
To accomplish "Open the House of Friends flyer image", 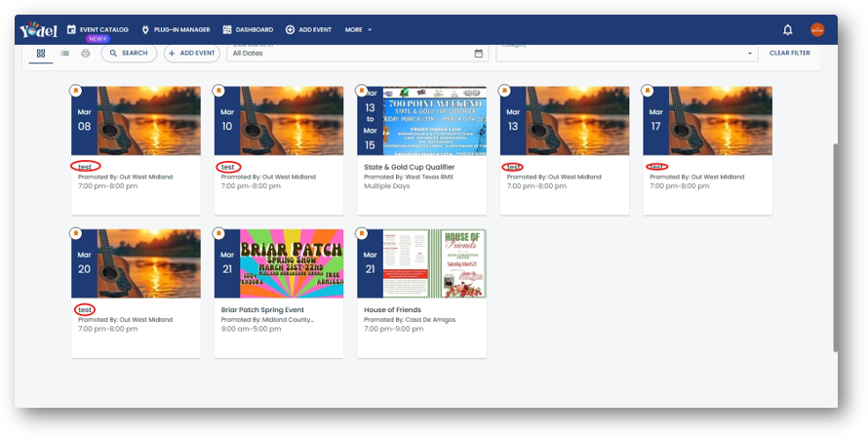I will 435,263.
